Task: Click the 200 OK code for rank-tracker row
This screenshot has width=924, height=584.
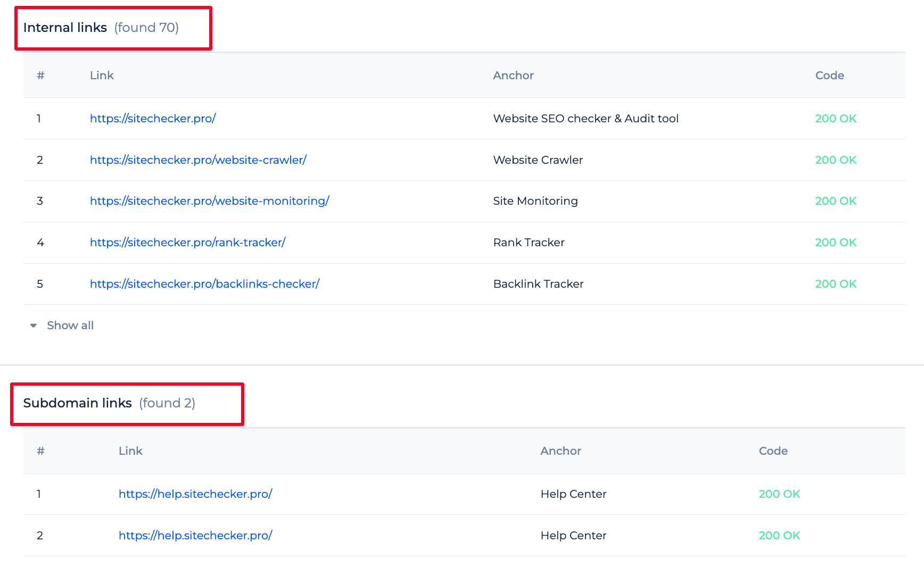Action: point(836,243)
